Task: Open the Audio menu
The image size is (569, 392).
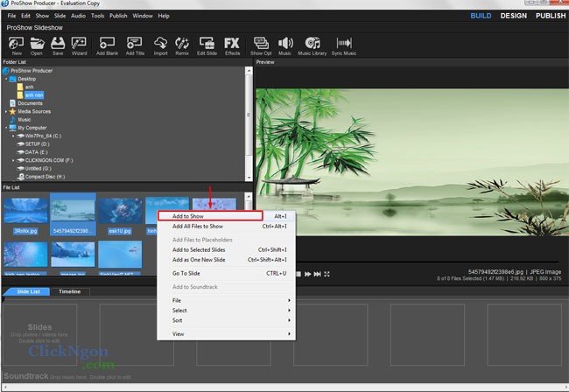Action: (x=78, y=16)
